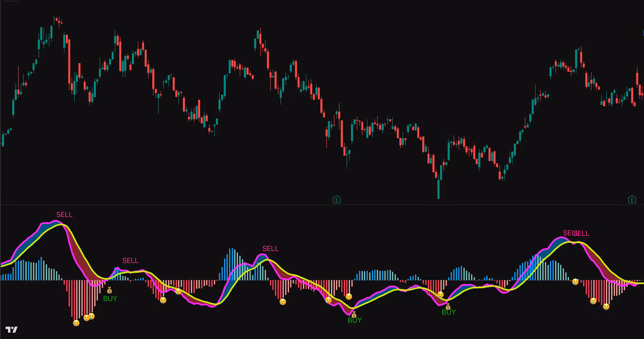Select the leftmost SELL signal label
Viewport: 644px width, 339px height.
64,215
